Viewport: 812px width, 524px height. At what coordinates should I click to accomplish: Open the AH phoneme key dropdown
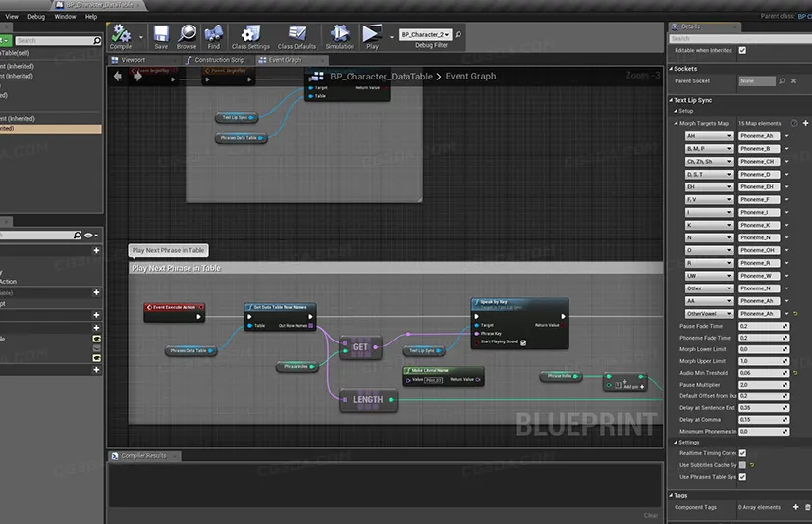pyautogui.click(x=710, y=136)
